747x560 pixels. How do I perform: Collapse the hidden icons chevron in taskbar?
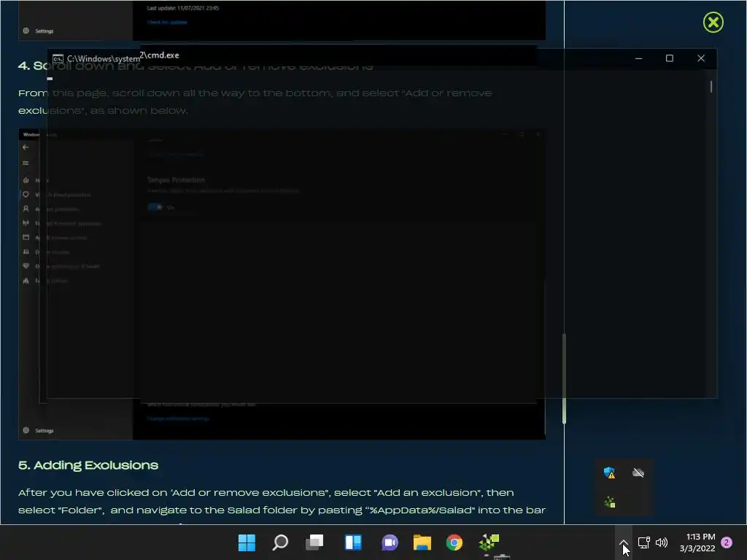point(623,542)
